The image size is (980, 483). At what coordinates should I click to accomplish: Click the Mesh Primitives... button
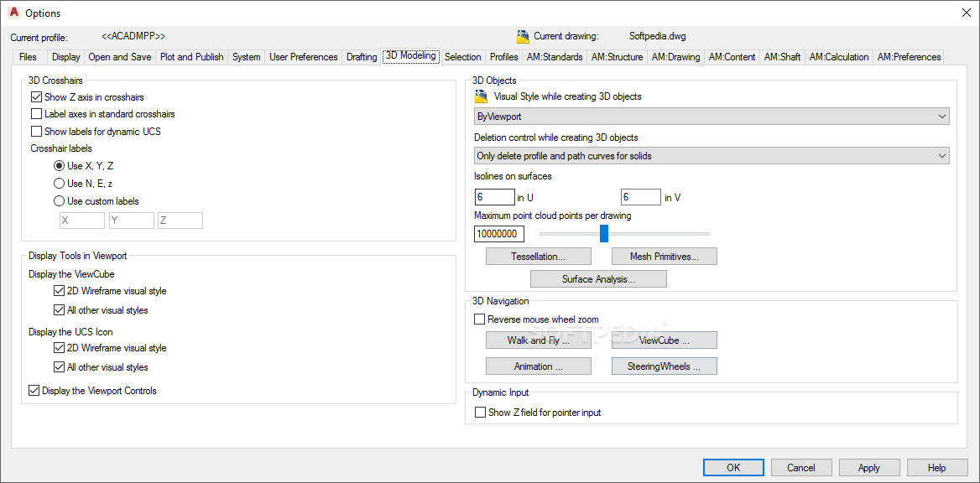click(665, 257)
